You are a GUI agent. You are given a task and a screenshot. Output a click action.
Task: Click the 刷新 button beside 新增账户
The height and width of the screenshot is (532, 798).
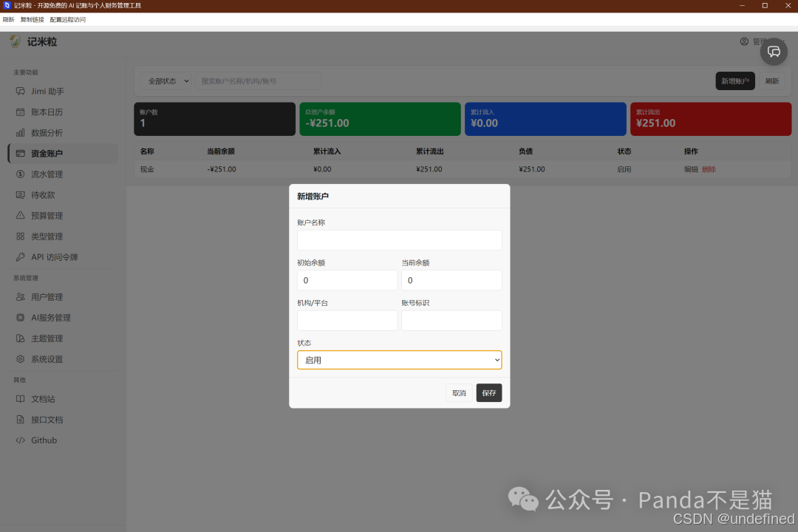772,81
